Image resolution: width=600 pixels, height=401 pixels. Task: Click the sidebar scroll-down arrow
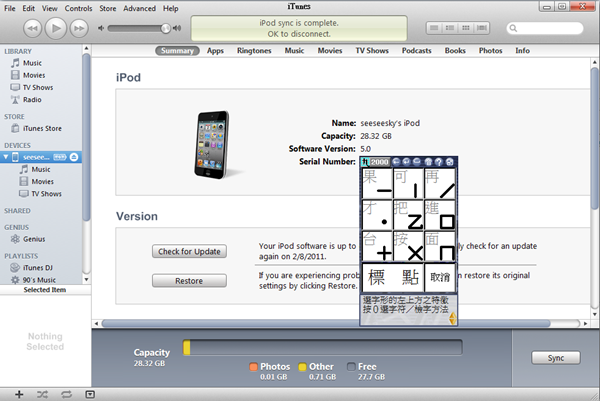click(86, 280)
